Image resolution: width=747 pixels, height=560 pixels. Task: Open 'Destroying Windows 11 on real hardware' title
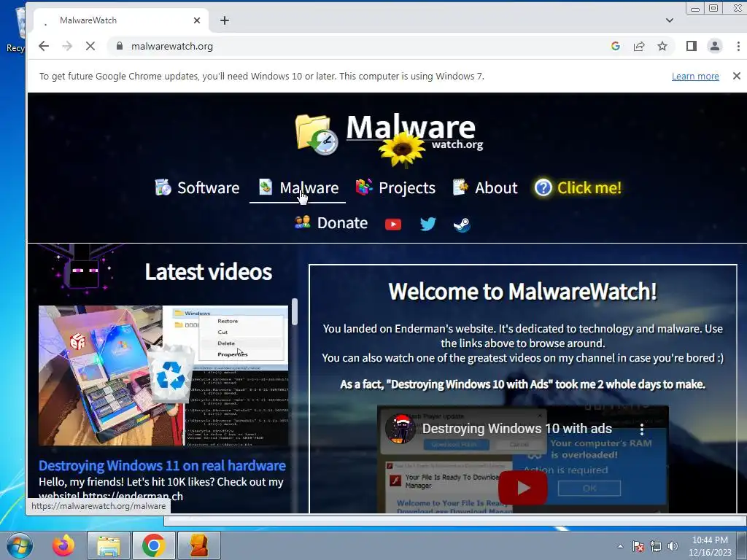click(162, 466)
